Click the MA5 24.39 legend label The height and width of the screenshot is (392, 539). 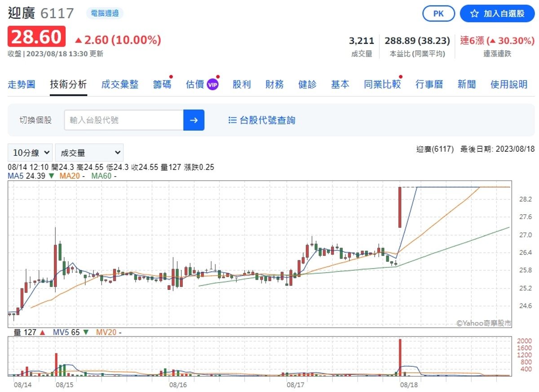pyautogui.click(x=26, y=176)
